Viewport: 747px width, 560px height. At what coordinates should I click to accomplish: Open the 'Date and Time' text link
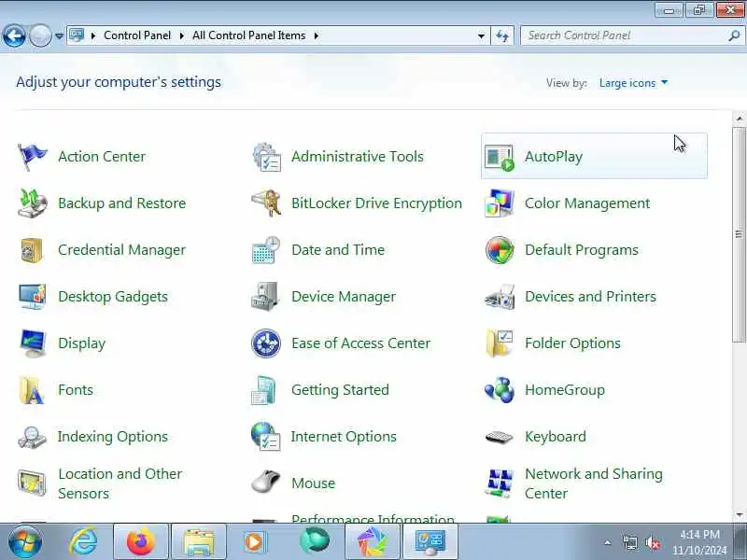(x=338, y=250)
